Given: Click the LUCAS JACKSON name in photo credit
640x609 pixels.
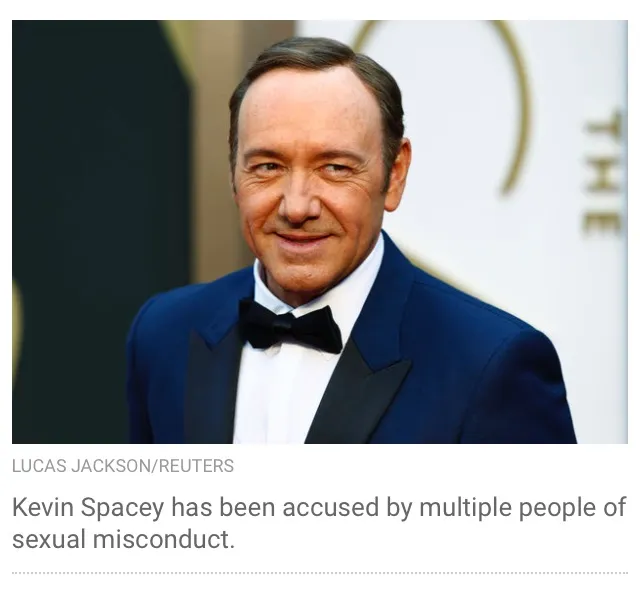Looking at the screenshot, I should [82, 466].
